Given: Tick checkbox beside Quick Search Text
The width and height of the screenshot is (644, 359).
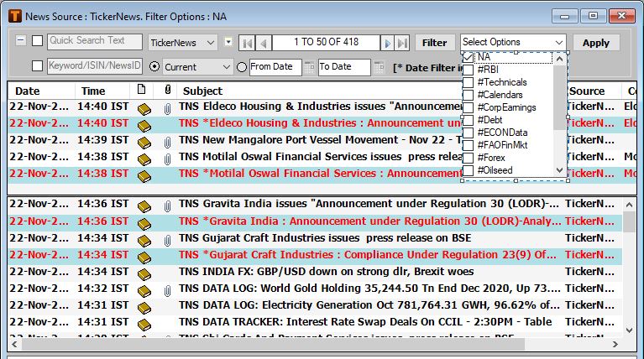Looking at the screenshot, I should pos(38,40).
